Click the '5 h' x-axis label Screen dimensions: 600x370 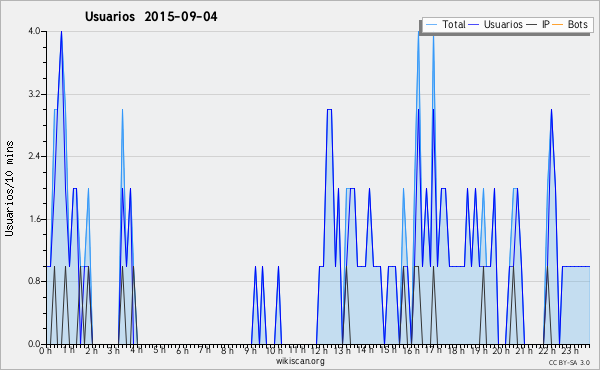159,350
